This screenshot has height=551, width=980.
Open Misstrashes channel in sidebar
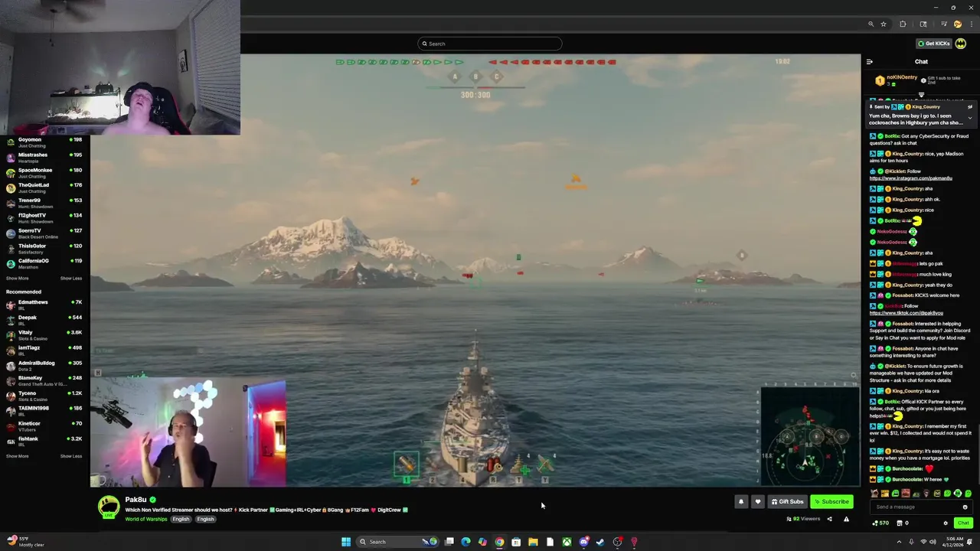pos(44,158)
